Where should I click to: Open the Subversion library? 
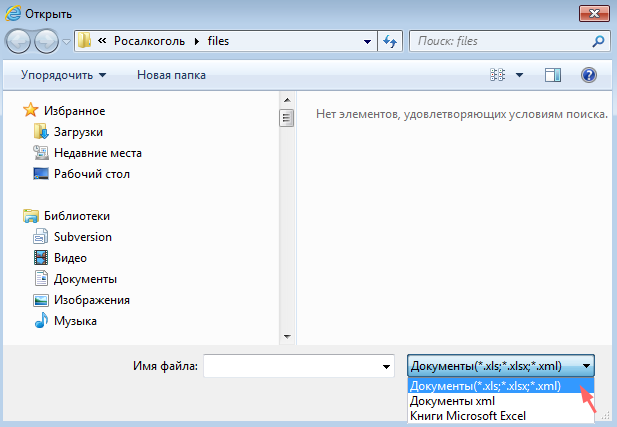click(x=82, y=237)
